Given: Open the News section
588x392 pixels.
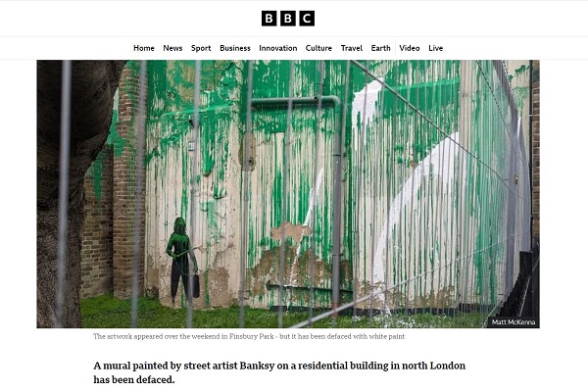Looking at the screenshot, I should tap(172, 48).
